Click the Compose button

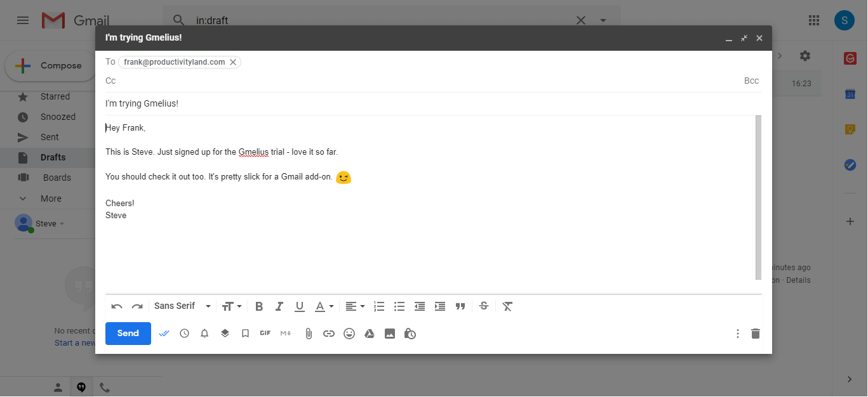pos(51,66)
